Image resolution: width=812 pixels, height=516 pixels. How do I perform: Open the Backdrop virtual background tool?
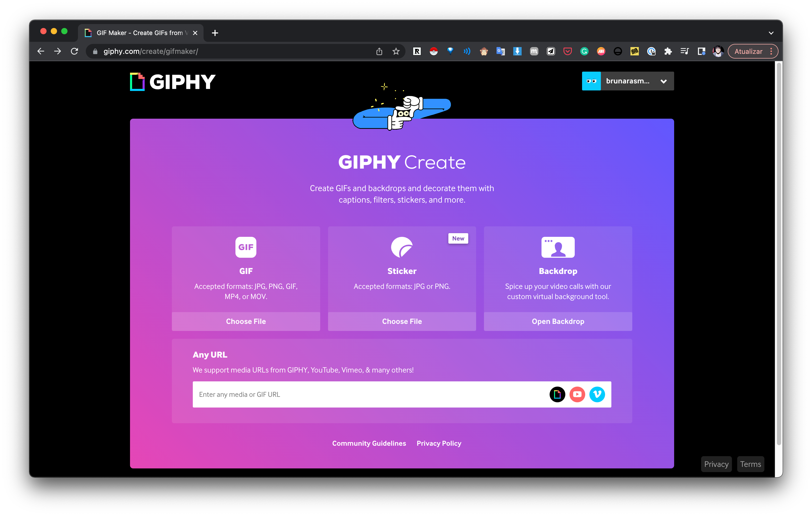coord(557,321)
